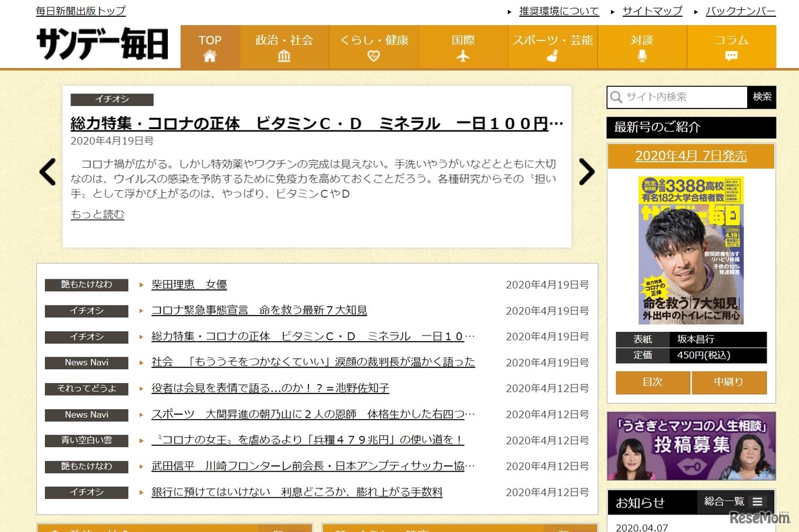Click the 目次 button
799x532 pixels.
(x=652, y=382)
